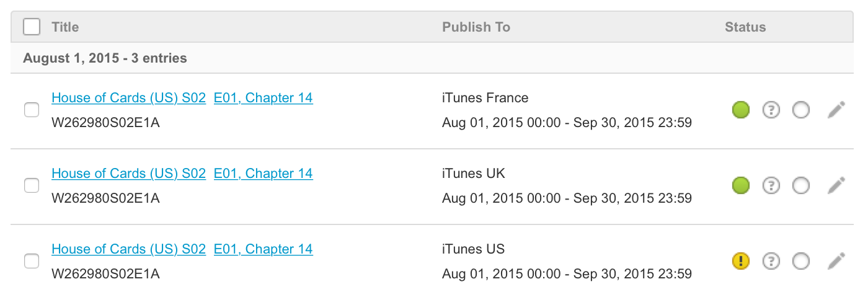Edit the iTunes UK entry with pencil
Image resolution: width=868 pixels, height=292 pixels.
point(836,185)
